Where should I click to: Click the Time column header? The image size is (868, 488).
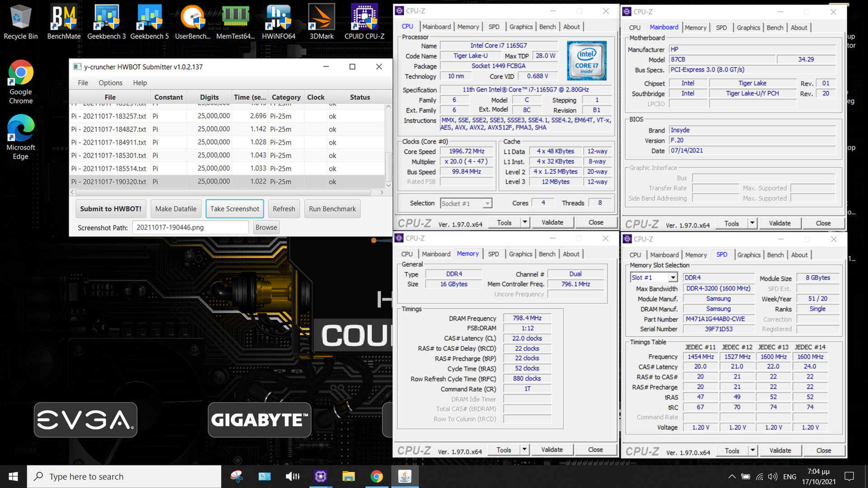click(x=250, y=97)
